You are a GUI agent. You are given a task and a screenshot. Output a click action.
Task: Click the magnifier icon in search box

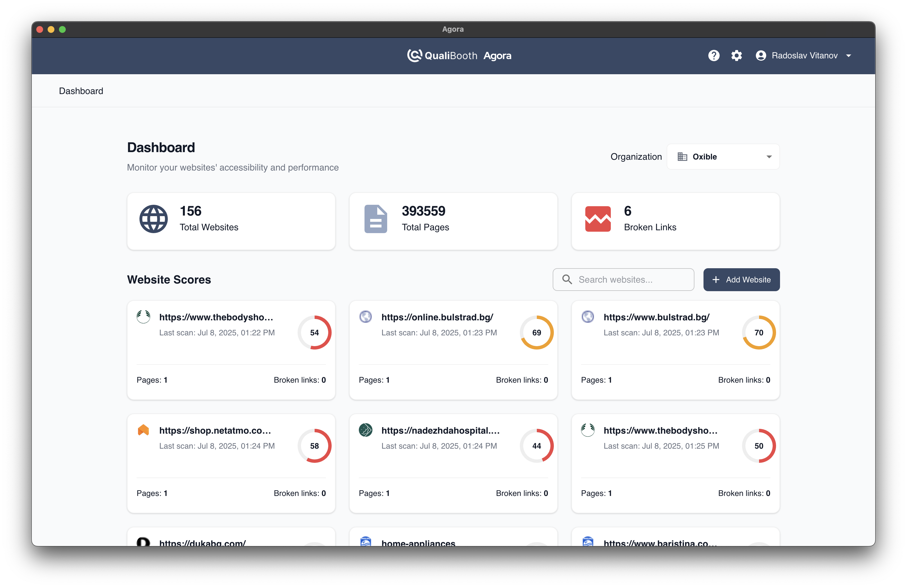tap(567, 280)
